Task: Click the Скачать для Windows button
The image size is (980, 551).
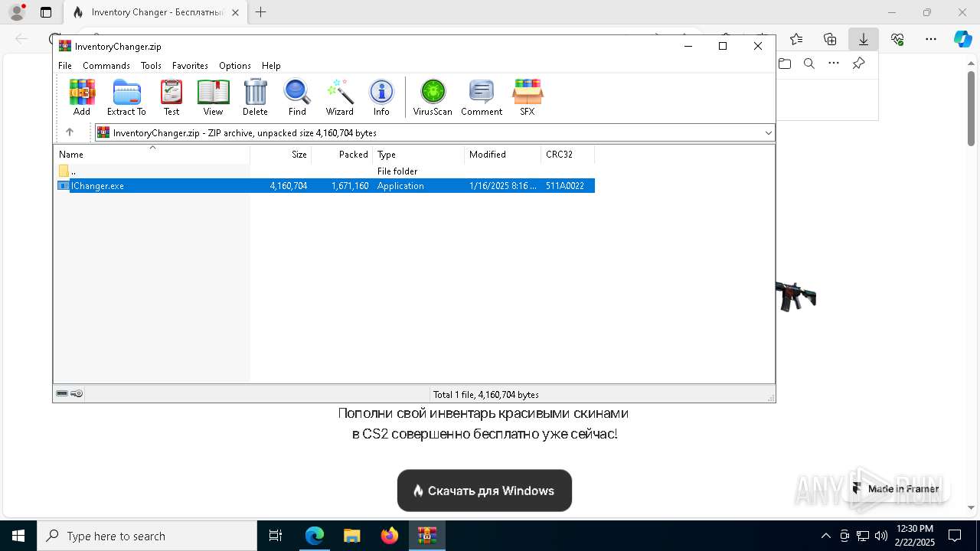Action: 485,491
